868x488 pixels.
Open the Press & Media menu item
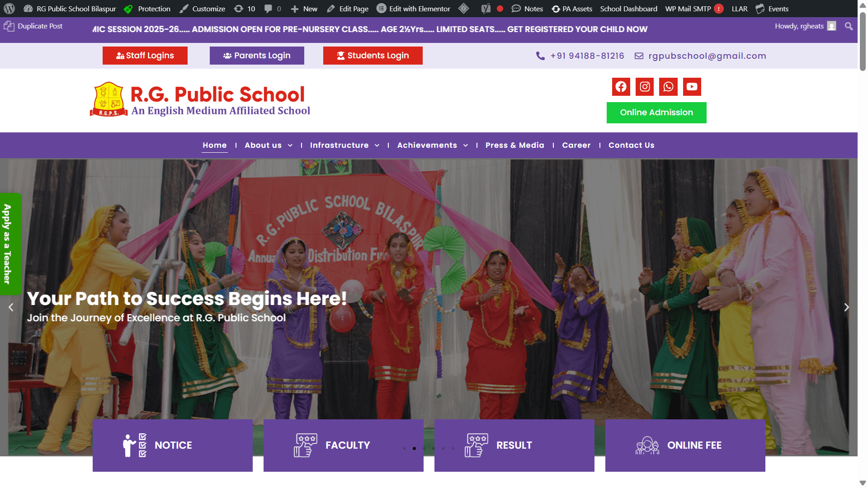point(514,145)
